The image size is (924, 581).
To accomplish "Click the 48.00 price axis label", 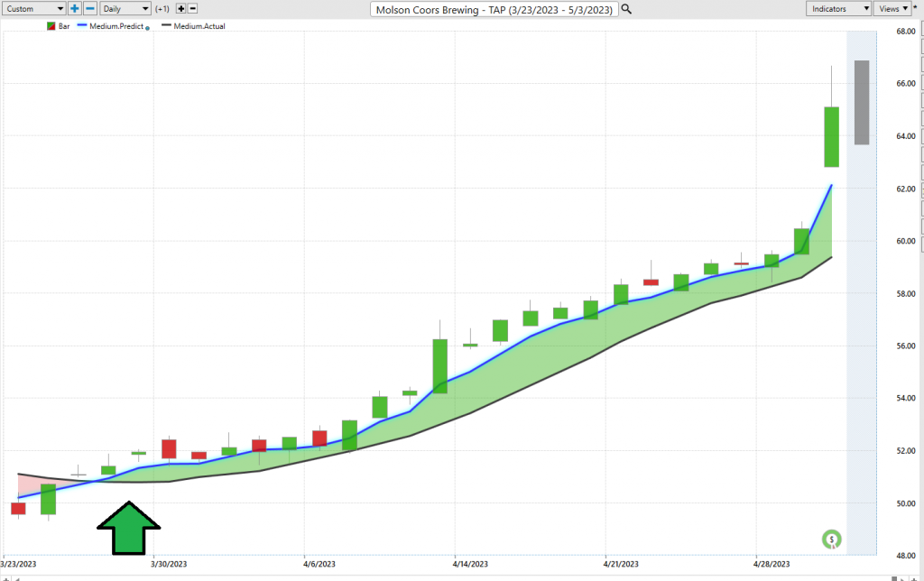I will 906,556.
